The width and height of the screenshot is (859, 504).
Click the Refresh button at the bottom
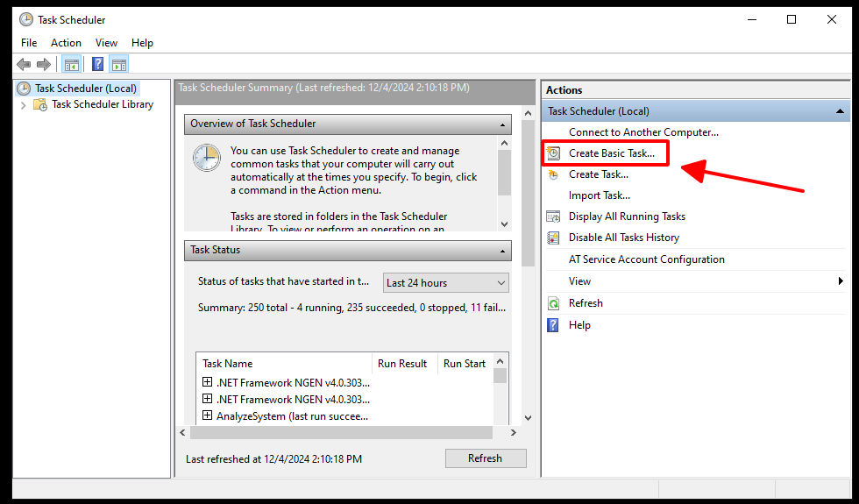coord(485,458)
